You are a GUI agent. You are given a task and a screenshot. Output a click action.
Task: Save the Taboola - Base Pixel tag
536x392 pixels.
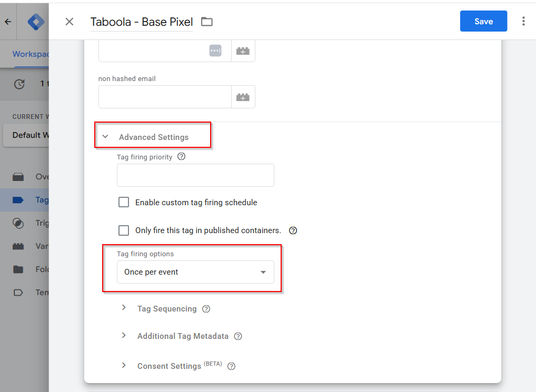pyautogui.click(x=483, y=21)
